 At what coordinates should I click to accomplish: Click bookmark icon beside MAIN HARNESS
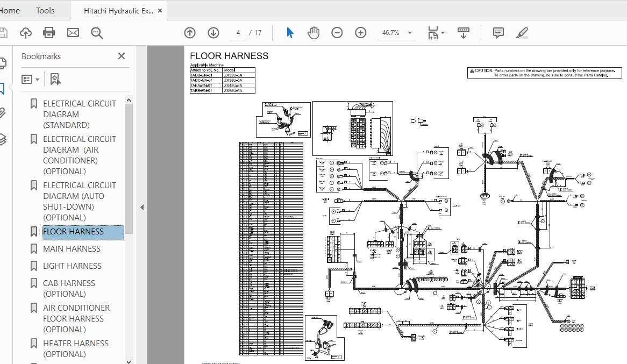tap(34, 249)
